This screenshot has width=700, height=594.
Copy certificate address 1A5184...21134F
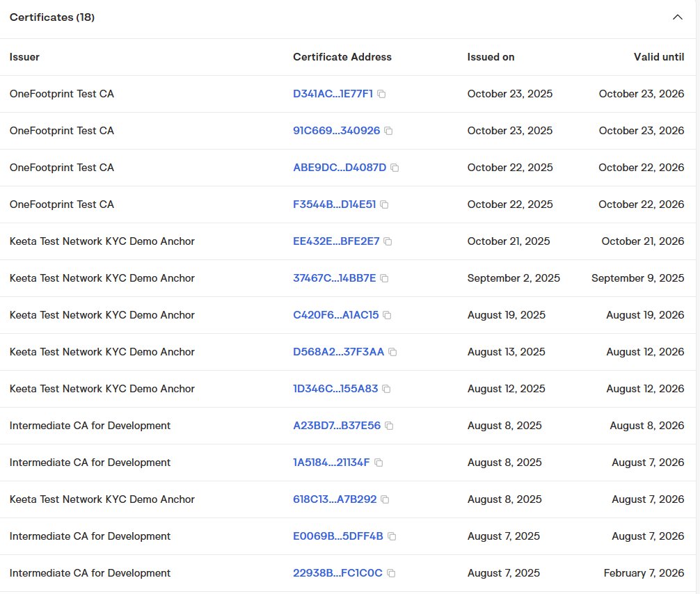coord(379,463)
